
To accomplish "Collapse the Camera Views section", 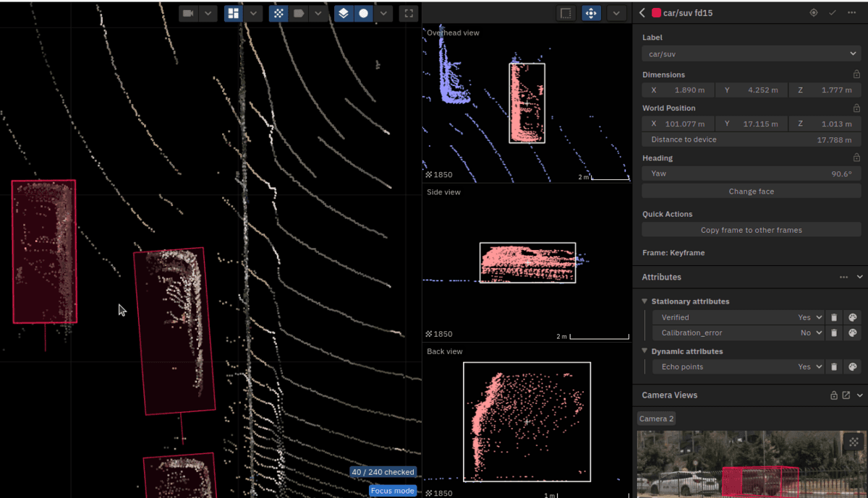I will [x=860, y=395].
